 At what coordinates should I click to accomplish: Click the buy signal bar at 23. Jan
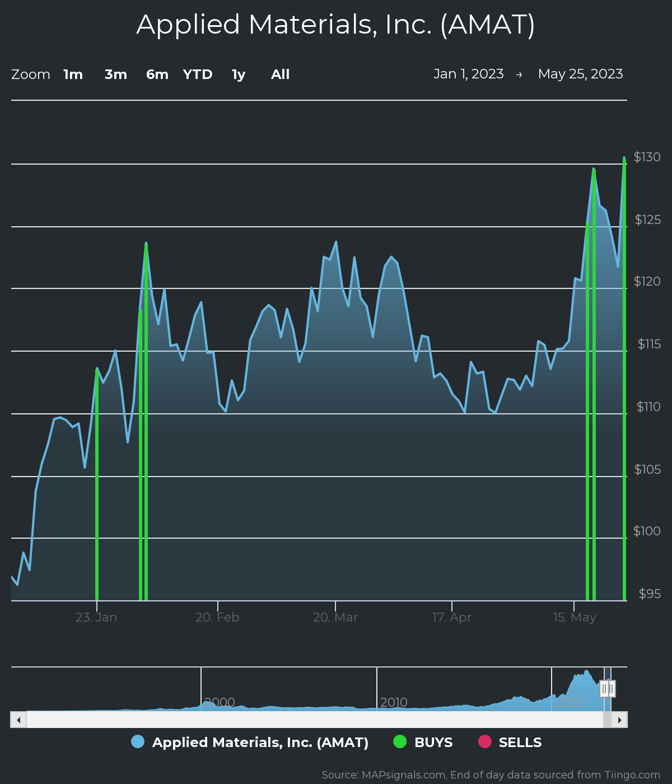coord(97,485)
